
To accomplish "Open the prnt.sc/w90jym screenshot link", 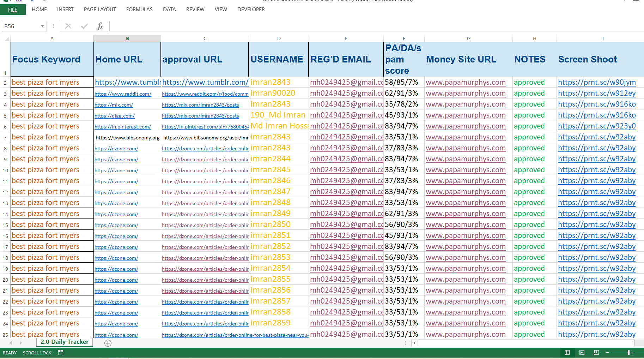I will pyautogui.click(x=597, y=82).
